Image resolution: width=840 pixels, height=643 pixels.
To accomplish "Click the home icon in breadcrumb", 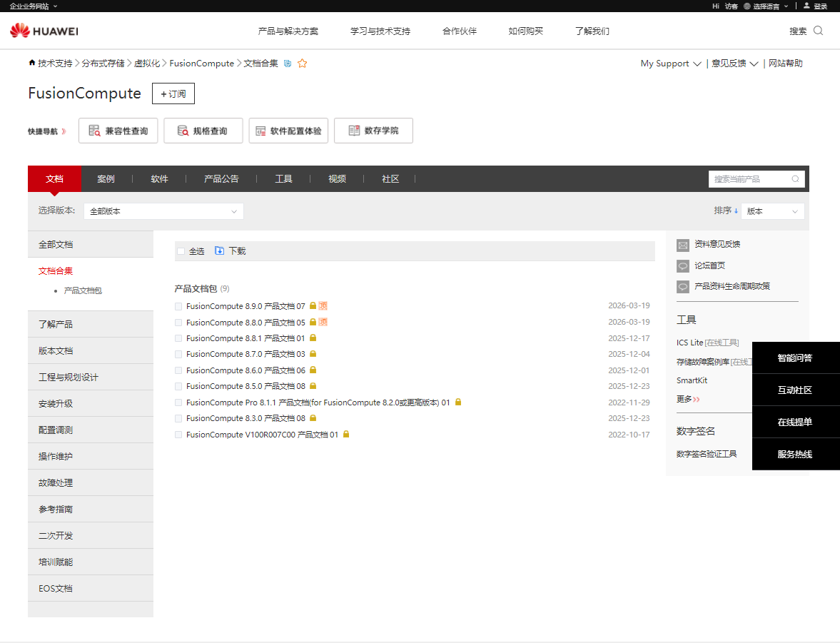I will click(x=32, y=63).
